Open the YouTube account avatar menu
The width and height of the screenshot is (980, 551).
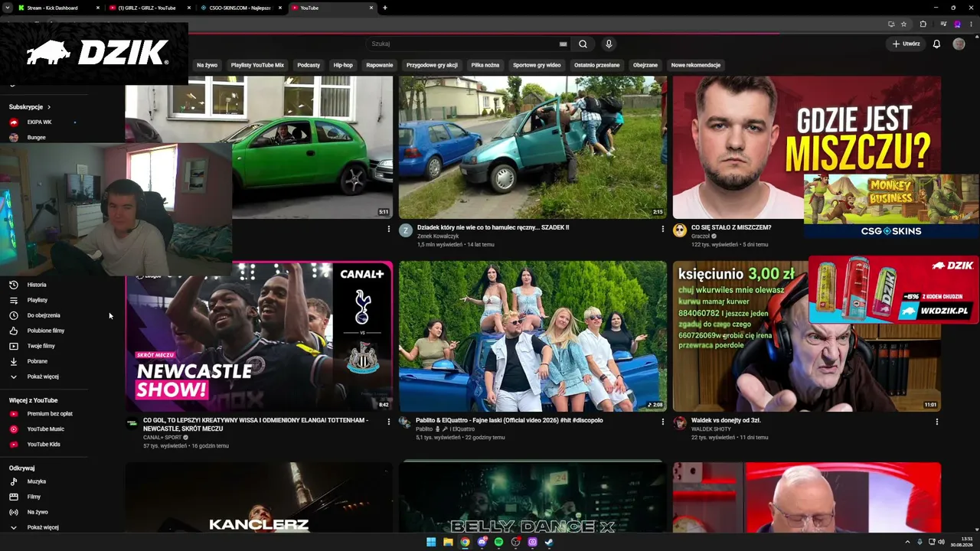(x=959, y=44)
